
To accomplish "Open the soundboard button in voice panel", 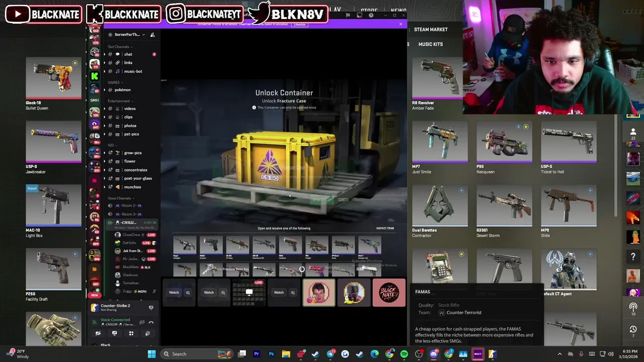I will point(147,333).
